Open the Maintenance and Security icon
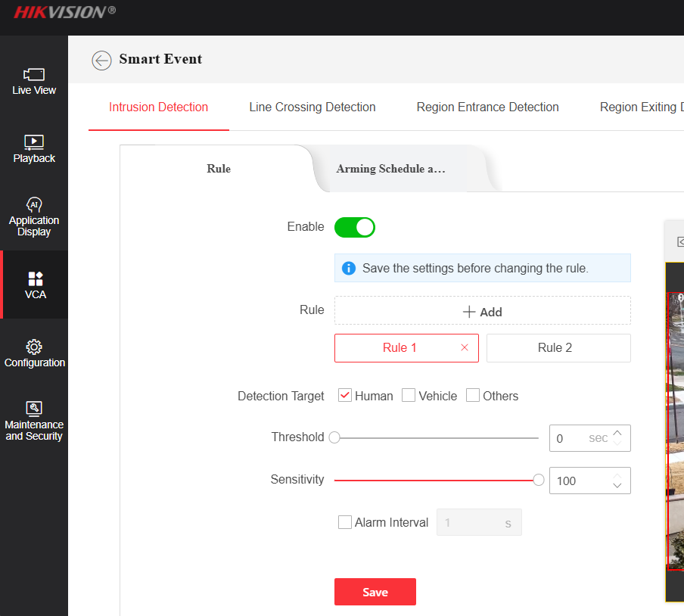 pyautogui.click(x=34, y=409)
